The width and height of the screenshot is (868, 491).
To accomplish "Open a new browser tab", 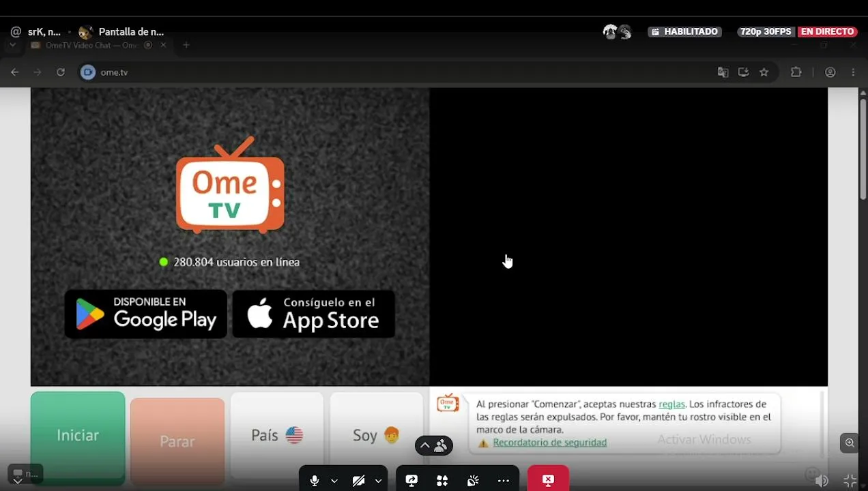I will 186,45.
